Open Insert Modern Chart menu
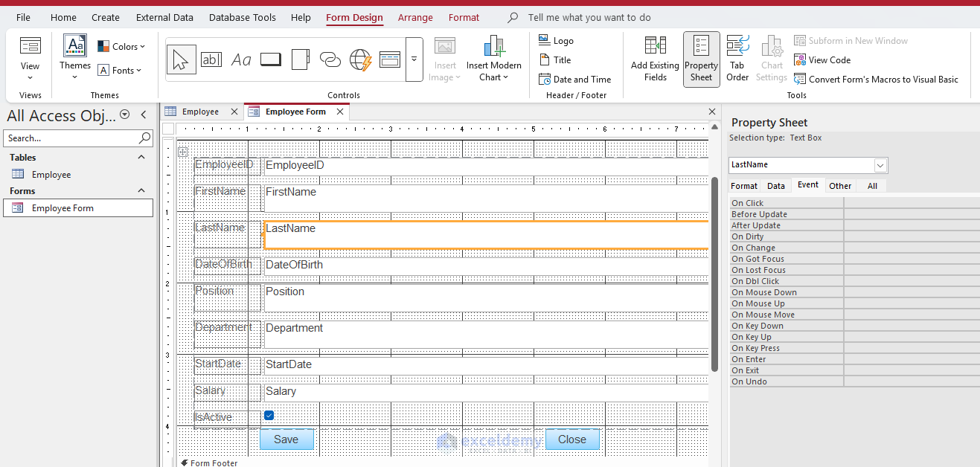Screen dimensions: 980x467 click(494, 58)
